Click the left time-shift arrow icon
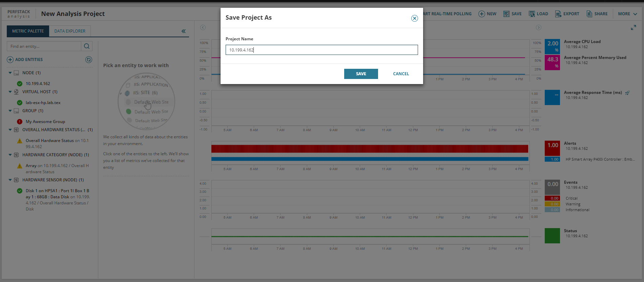 pos(203,27)
